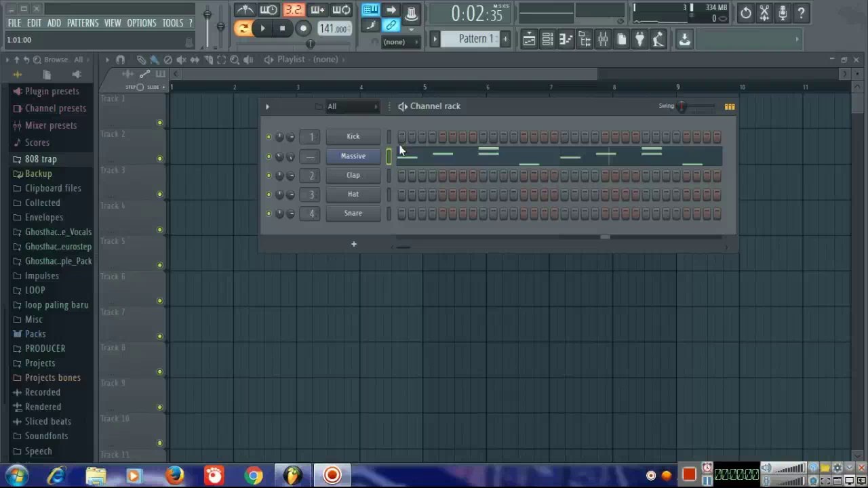Screen dimensions: 868x488
Task: Click the save/download icon in toolbar
Action: [684, 39]
